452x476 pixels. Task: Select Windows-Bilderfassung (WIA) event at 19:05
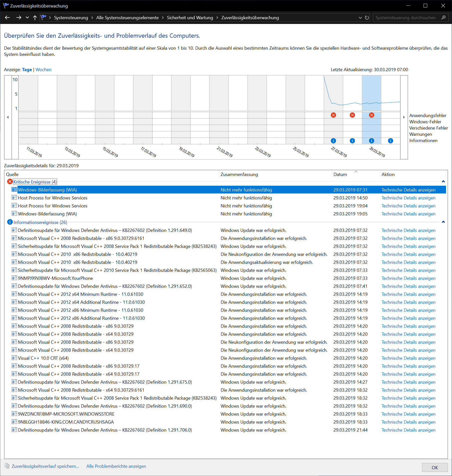point(229,214)
